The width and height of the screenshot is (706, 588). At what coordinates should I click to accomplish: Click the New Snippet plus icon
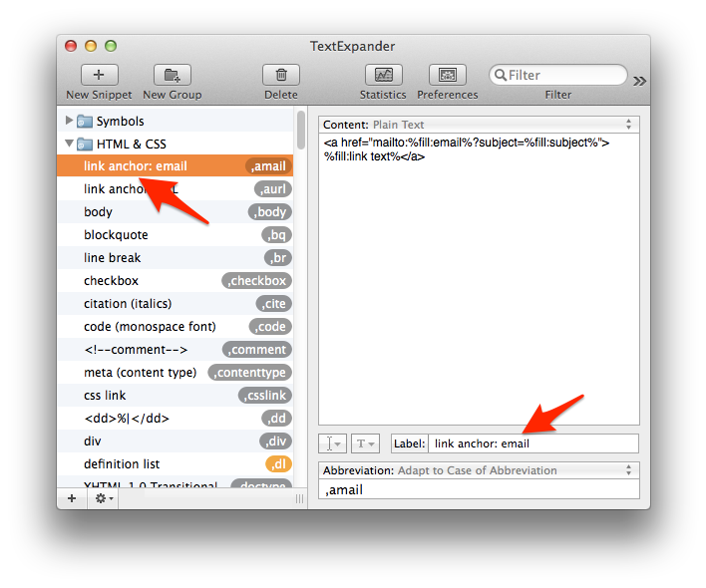tap(100, 75)
